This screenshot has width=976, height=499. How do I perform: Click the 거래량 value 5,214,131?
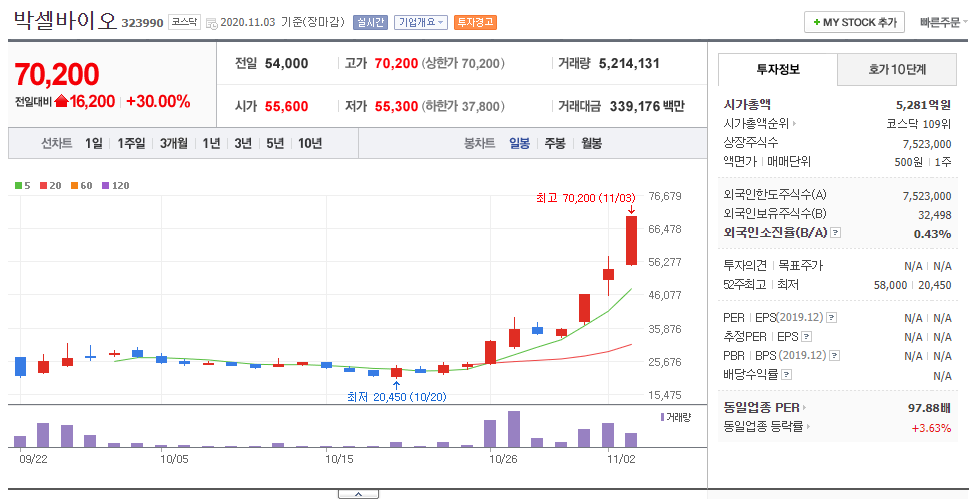point(629,63)
